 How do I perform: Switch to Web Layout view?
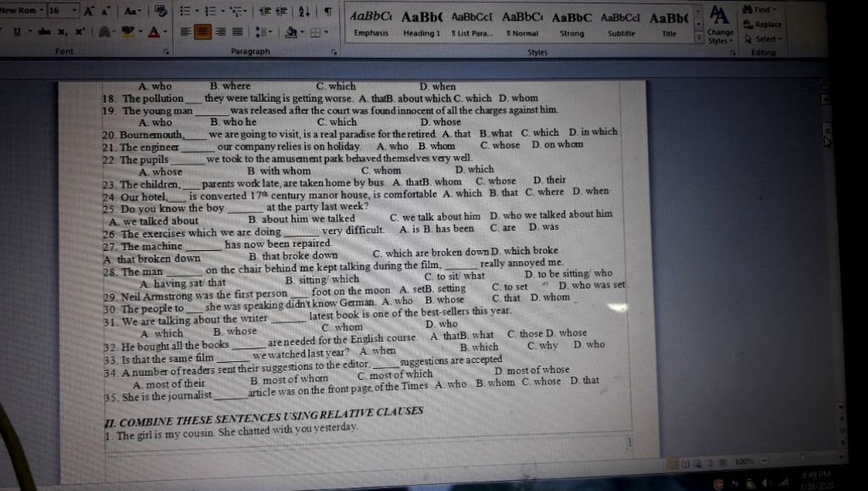(x=698, y=463)
